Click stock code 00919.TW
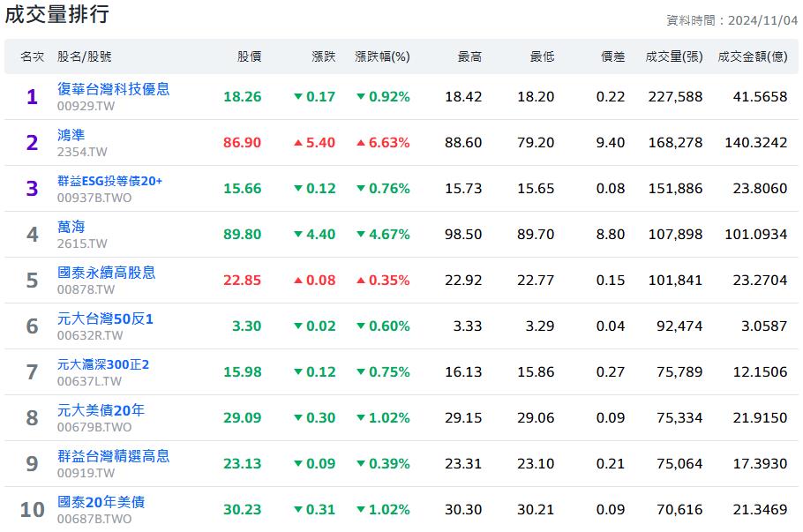The width and height of the screenshot is (803, 532). click(86, 473)
